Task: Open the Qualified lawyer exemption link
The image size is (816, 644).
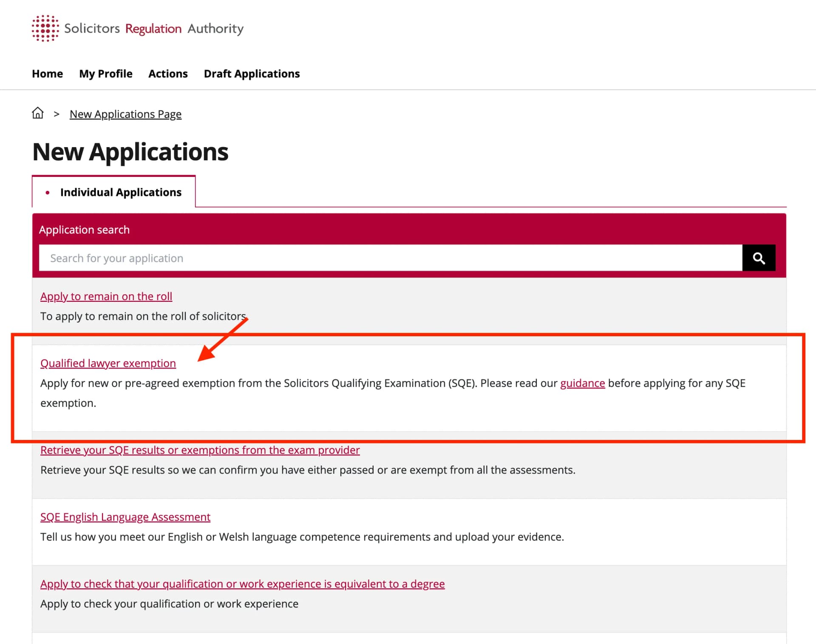Action: (108, 363)
